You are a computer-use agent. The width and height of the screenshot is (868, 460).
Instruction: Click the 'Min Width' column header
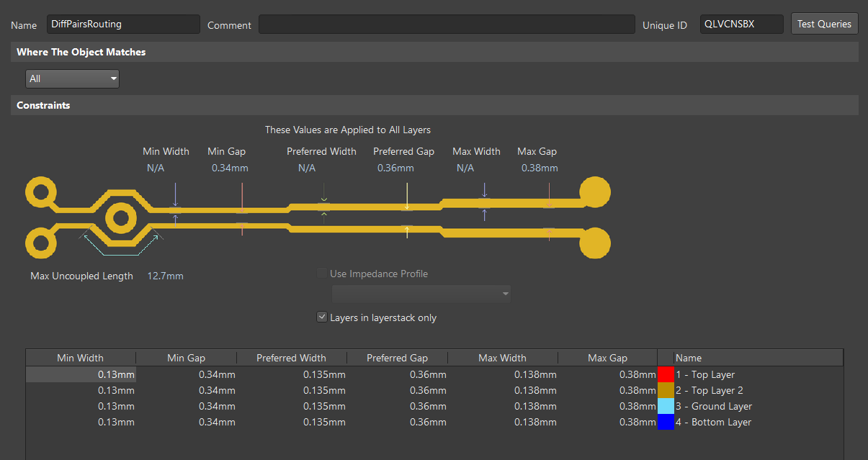80,358
